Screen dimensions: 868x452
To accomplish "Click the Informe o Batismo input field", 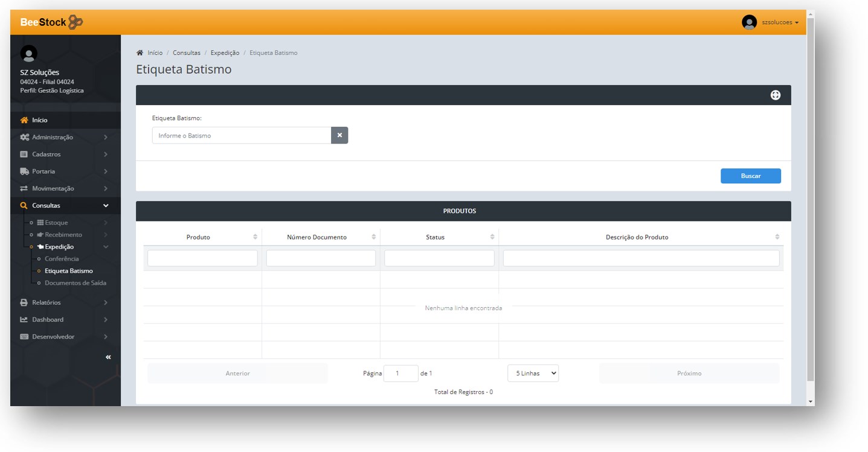I will pyautogui.click(x=242, y=136).
